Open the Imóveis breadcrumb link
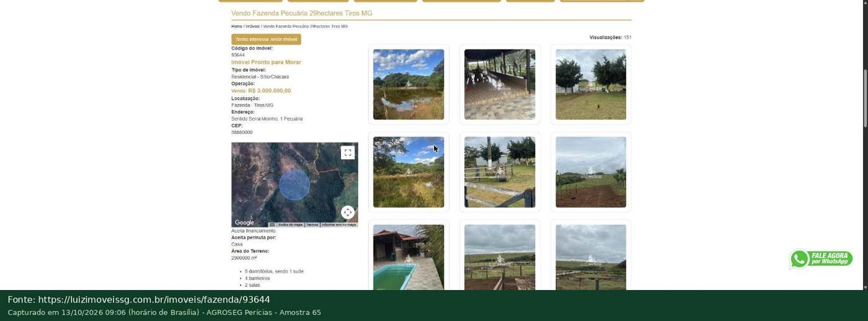This screenshot has width=868, height=321. [x=252, y=27]
